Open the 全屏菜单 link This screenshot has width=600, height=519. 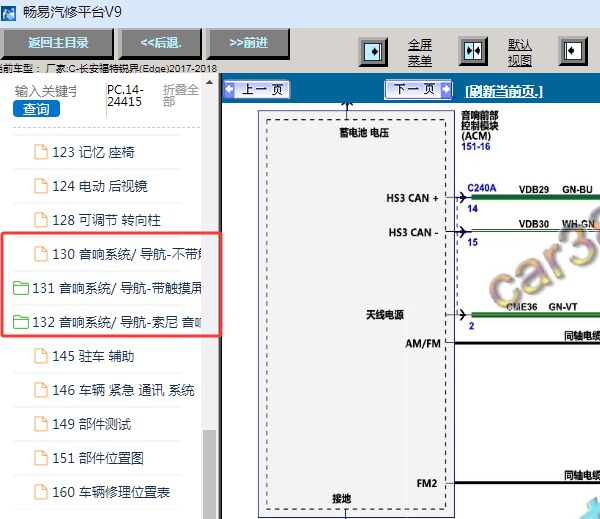click(x=420, y=52)
